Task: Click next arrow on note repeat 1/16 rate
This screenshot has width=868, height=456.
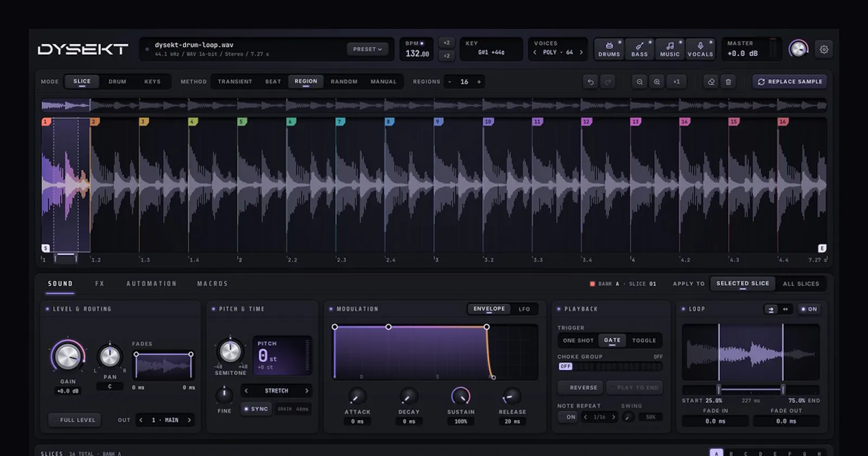Action: tap(614, 417)
